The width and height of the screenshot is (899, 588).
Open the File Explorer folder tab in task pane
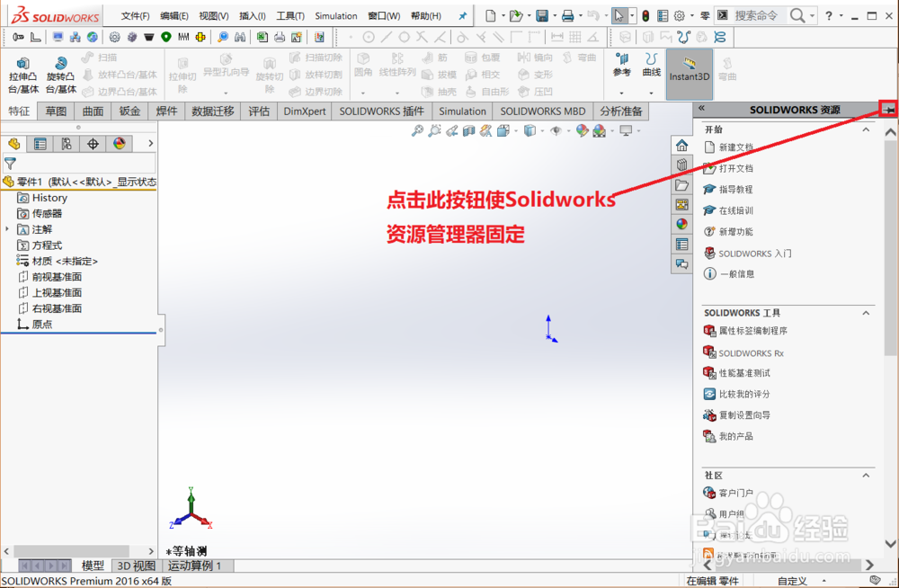tap(681, 184)
